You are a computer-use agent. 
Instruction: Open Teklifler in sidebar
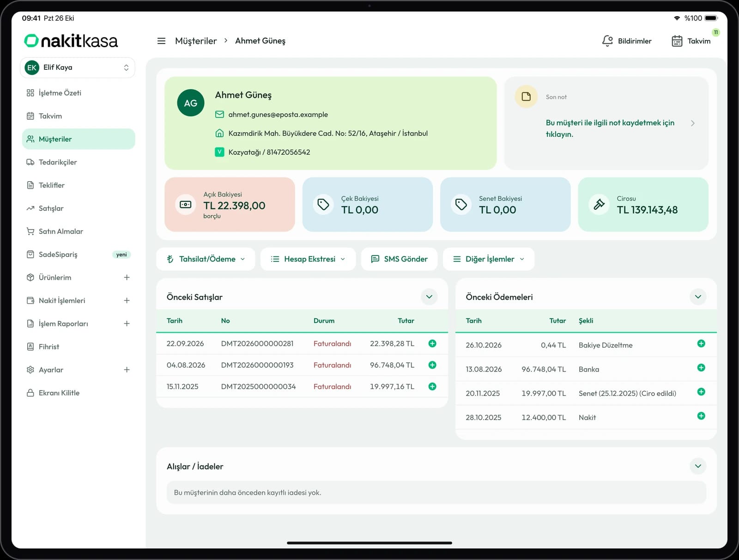[x=79, y=185]
